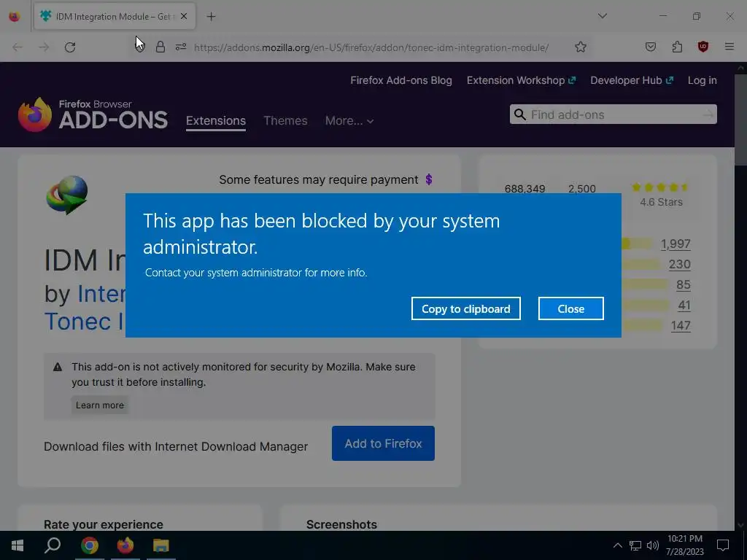Open the 41 two-star reviews count
The image size is (747, 560).
684,306
